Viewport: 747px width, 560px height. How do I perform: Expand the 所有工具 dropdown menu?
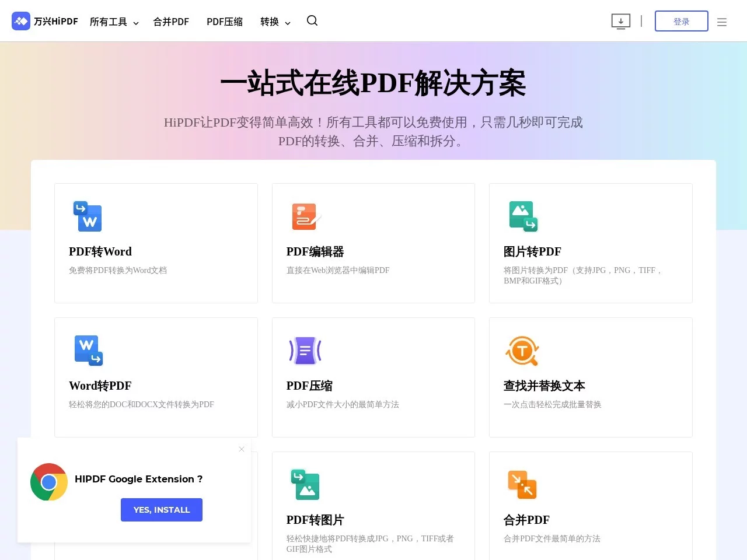(x=114, y=21)
